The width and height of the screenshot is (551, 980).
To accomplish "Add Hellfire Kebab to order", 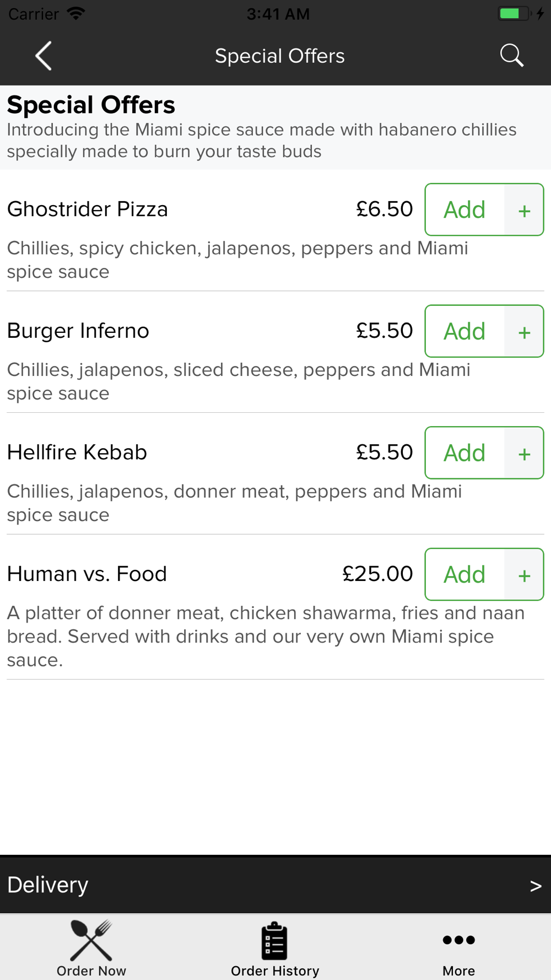I will pos(464,453).
